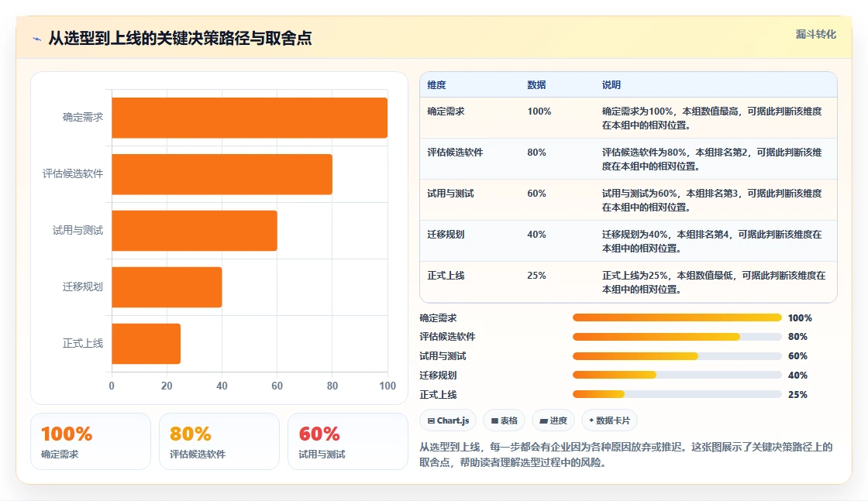Click the 80% value in the table
This screenshot has height=501, width=868.
click(536, 152)
